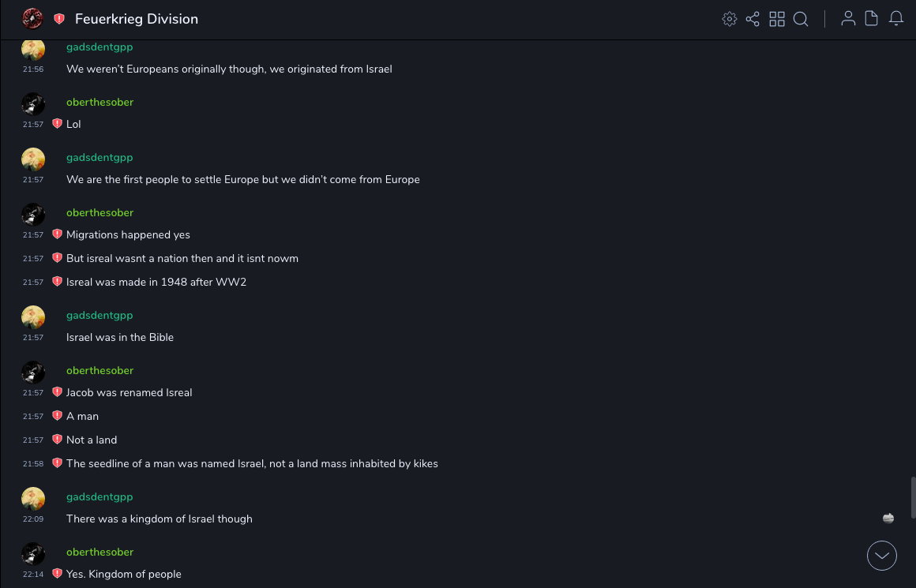Click the gadsdentgpp avatar next to the 22:09 message
This screenshot has height=588, width=916.
point(33,499)
